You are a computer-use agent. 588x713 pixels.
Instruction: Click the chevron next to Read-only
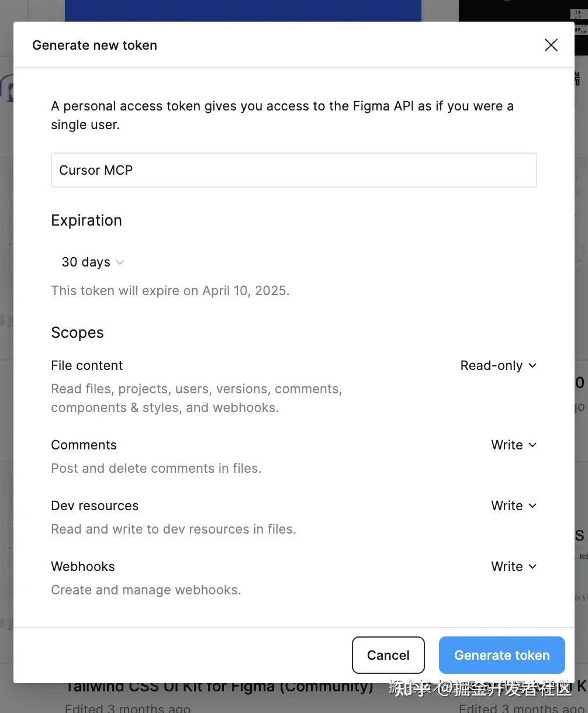click(x=532, y=365)
